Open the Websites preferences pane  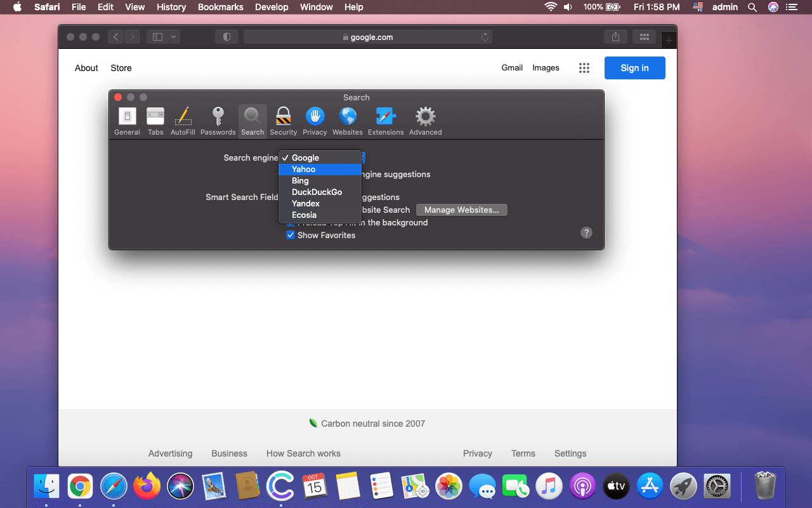[347, 121]
